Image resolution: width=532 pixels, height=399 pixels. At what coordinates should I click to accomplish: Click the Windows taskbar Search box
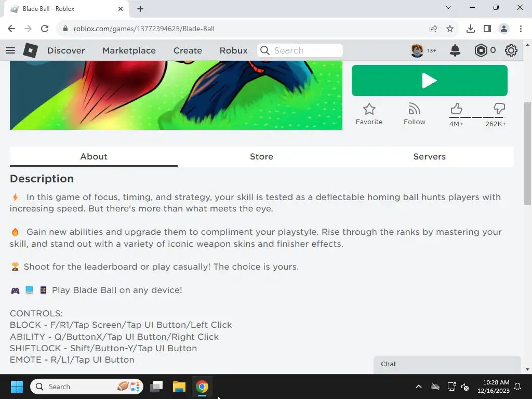[x=87, y=387]
